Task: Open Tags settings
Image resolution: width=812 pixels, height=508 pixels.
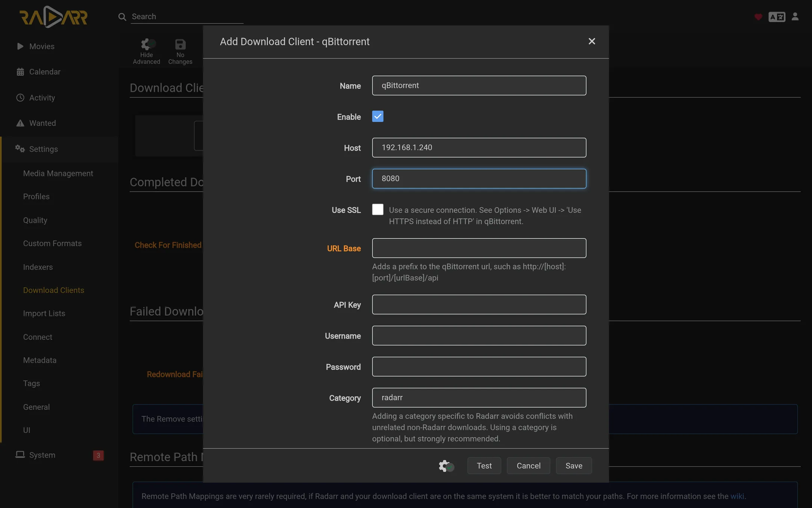Action: (x=31, y=383)
